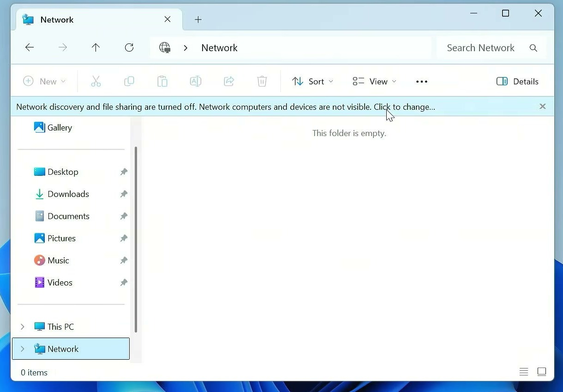Open the See more ellipsis menu

422,82
